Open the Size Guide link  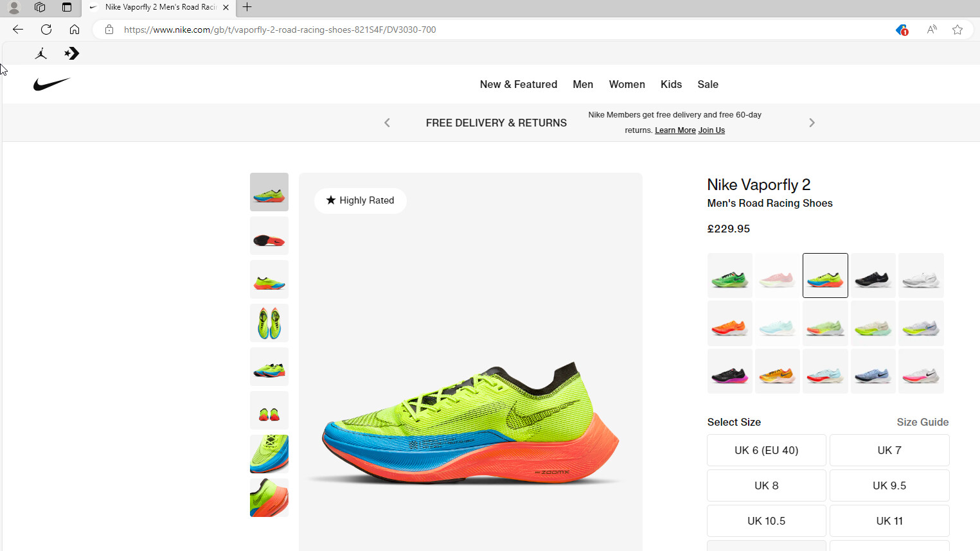click(923, 422)
